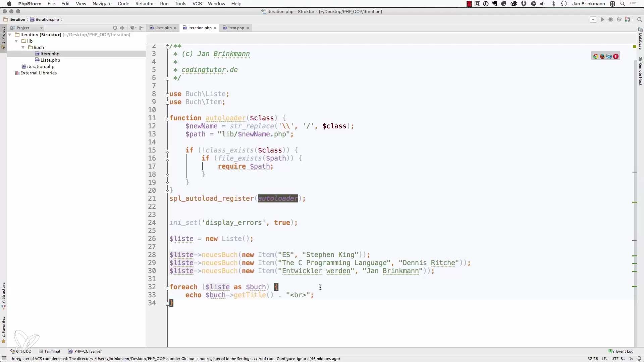Switch to the Liste.php editor tab
This screenshot has height=362, width=644.
click(x=163, y=28)
